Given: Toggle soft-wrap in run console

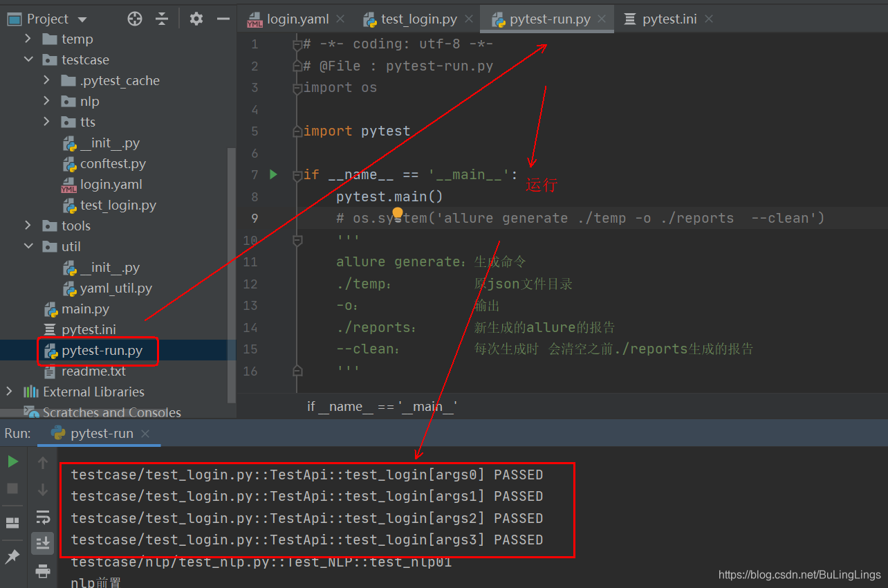Looking at the screenshot, I should (43, 517).
